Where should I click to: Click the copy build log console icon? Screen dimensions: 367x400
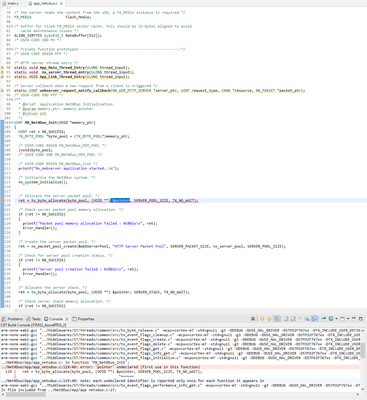[286, 319]
